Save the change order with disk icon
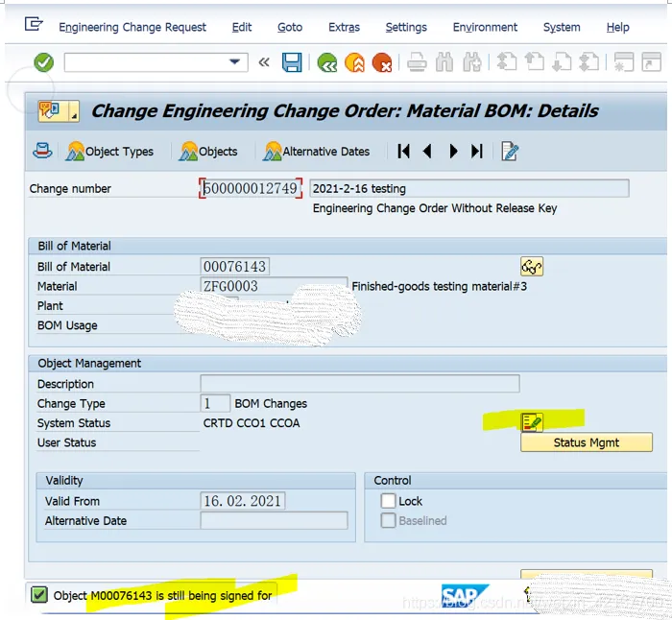The width and height of the screenshot is (672, 620). (292, 62)
